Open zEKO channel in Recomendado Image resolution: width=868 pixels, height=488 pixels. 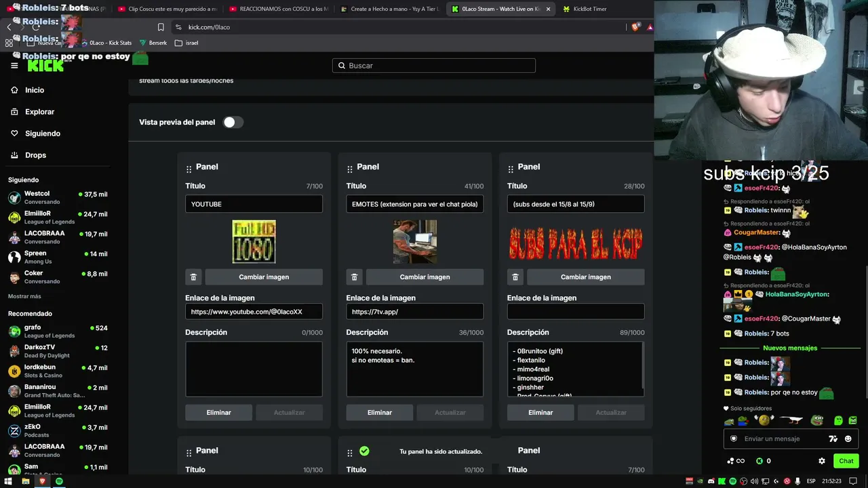(x=58, y=430)
